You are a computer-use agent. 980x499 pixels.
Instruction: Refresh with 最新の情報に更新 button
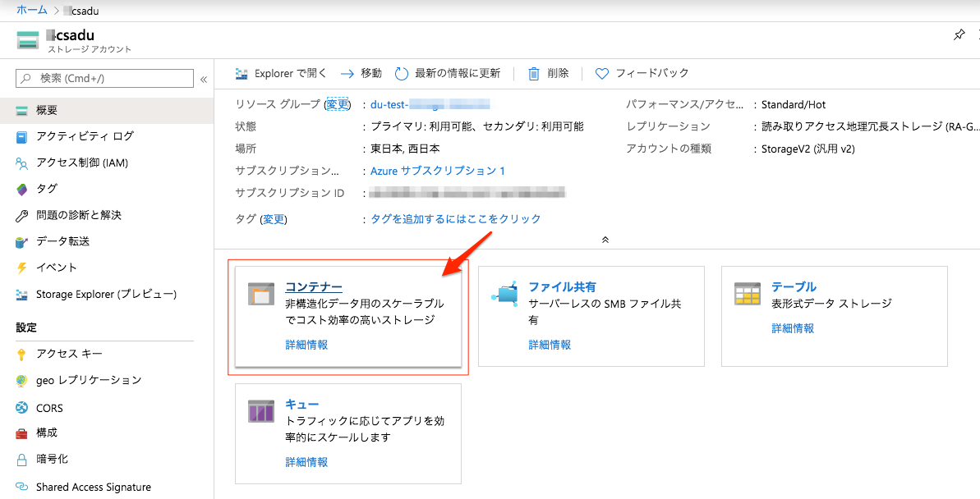pos(448,74)
